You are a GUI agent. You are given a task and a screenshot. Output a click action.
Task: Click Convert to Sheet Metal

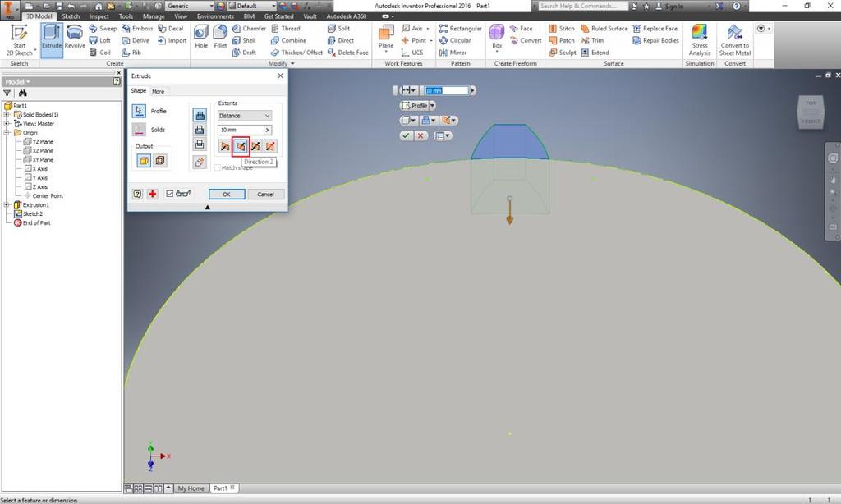(x=735, y=39)
